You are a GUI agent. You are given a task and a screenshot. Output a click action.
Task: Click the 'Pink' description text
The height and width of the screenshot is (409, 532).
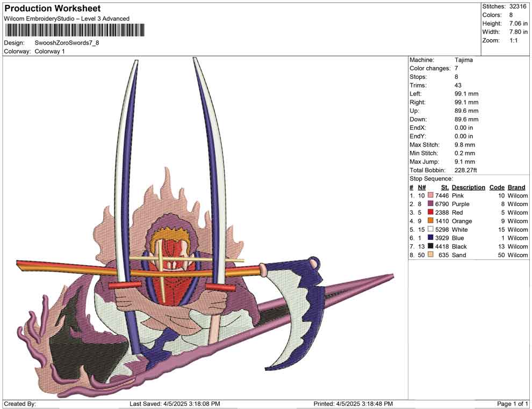458,195
